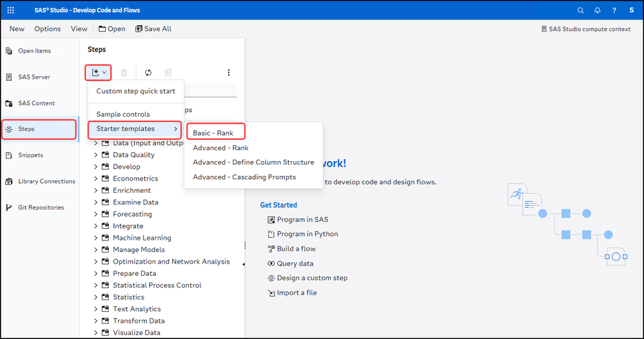644x339 pixels.
Task: Expand the Data Quality folder
Action: [x=95, y=155]
